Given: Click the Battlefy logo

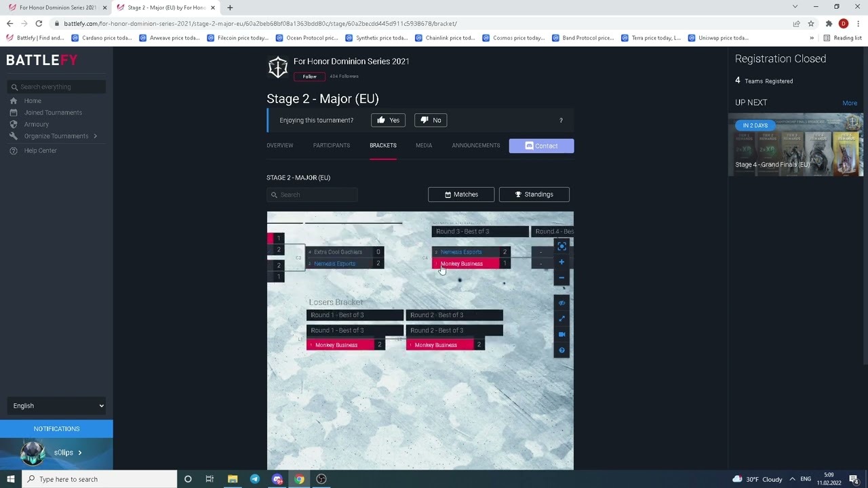Looking at the screenshot, I should (42, 60).
